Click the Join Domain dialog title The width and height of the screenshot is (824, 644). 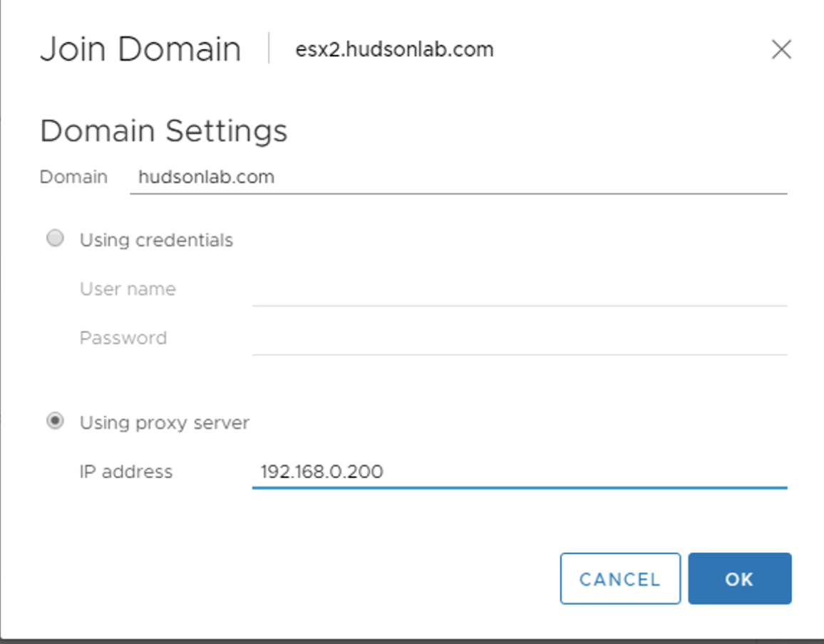click(x=140, y=49)
